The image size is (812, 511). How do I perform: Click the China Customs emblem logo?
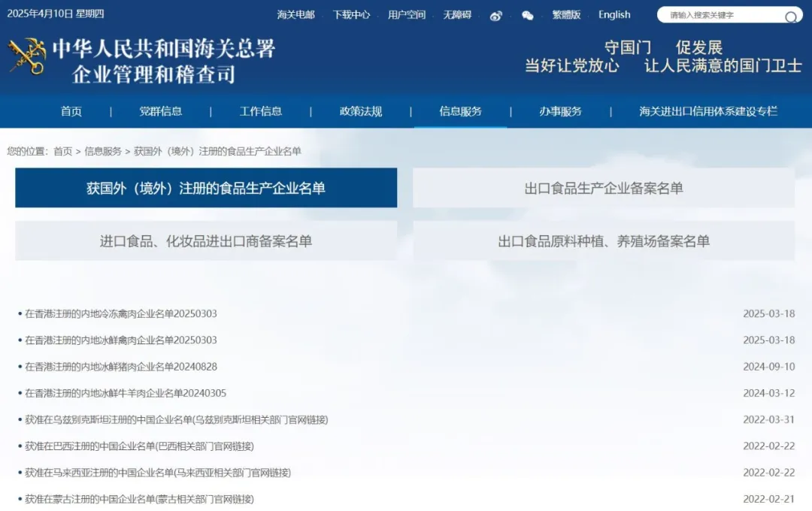27,57
